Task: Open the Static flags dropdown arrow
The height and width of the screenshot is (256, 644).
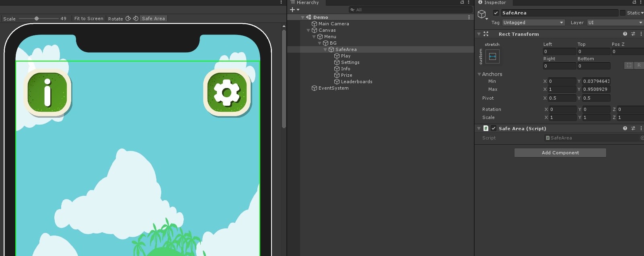Action: click(x=642, y=13)
